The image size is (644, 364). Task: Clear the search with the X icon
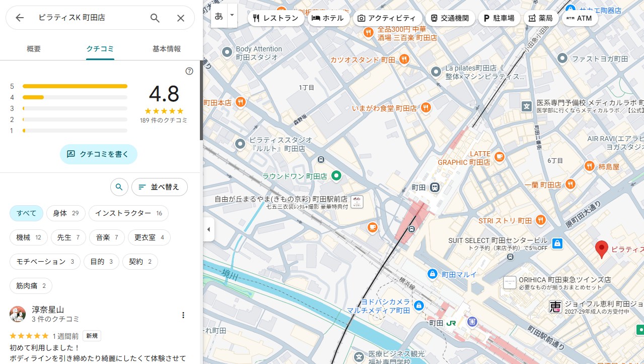pyautogui.click(x=181, y=18)
